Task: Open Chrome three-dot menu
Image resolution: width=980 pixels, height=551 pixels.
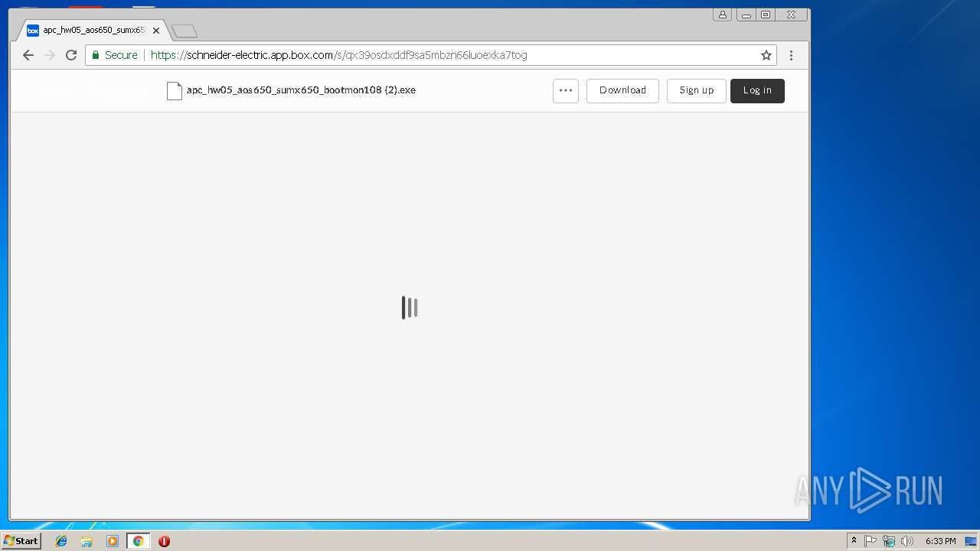Action: click(791, 55)
